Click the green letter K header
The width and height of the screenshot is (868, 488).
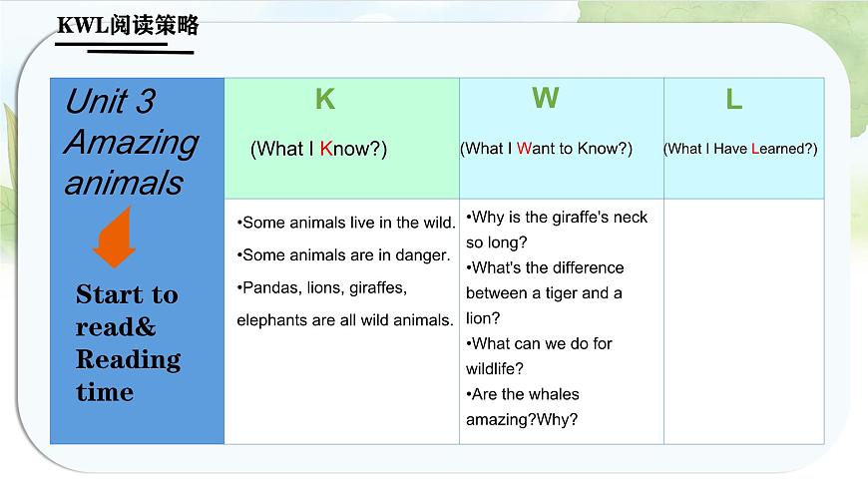point(324,99)
